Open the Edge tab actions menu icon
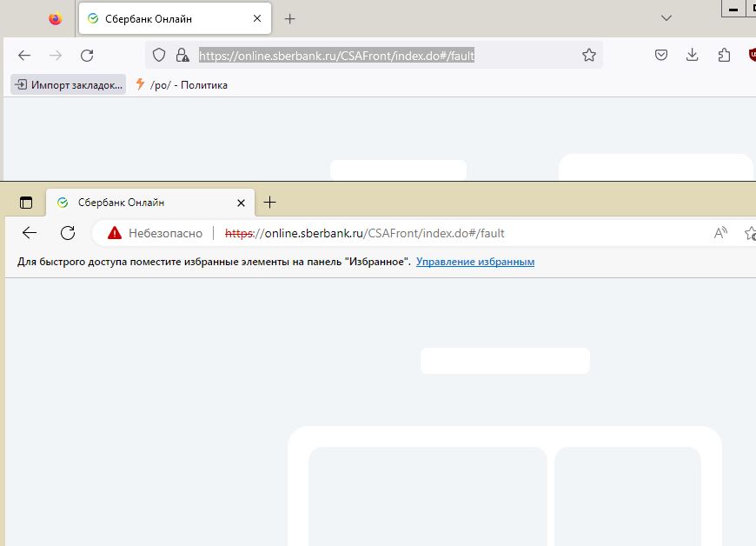756x546 pixels. 26,203
